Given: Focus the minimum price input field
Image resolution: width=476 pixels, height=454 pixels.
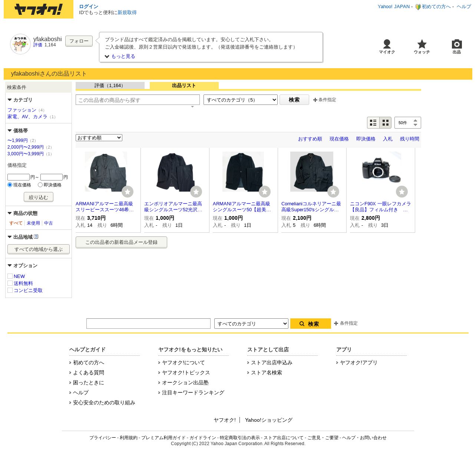Looking at the screenshot, I should pyautogui.click(x=19, y=177).
